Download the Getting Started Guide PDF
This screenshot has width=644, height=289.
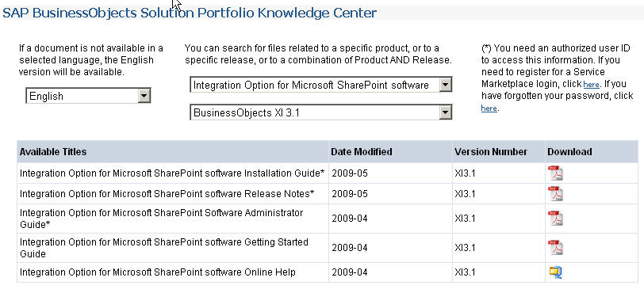coord(556,248)
